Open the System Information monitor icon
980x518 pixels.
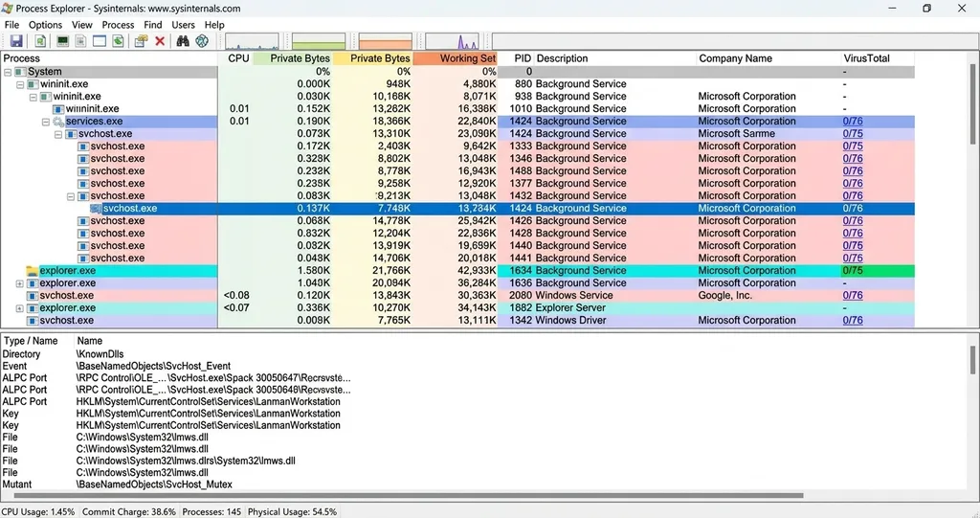[x=62, y=41]
